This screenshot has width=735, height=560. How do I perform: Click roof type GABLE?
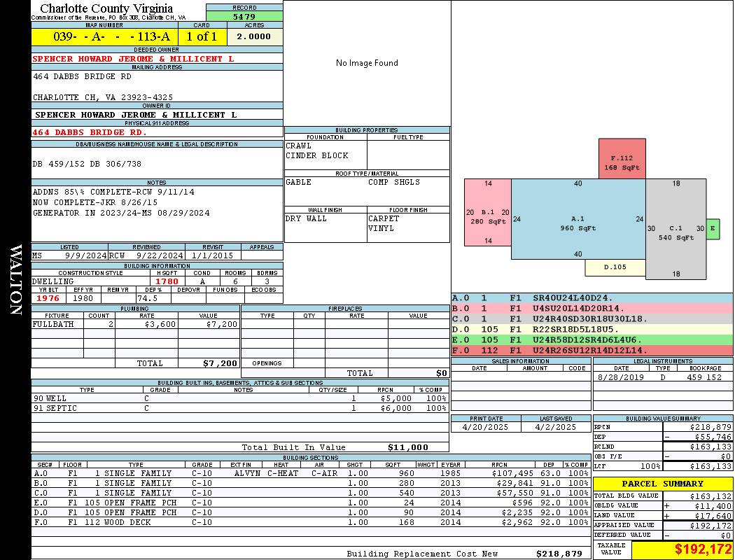coord(298,182)
